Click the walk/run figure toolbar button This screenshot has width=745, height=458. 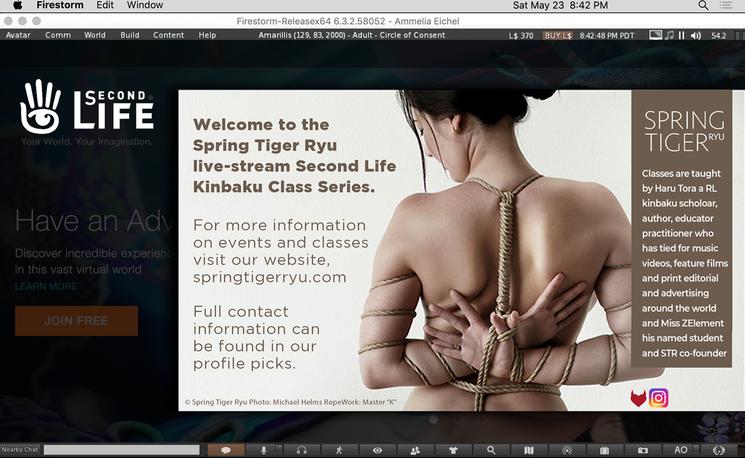click(x=339, y=450)
